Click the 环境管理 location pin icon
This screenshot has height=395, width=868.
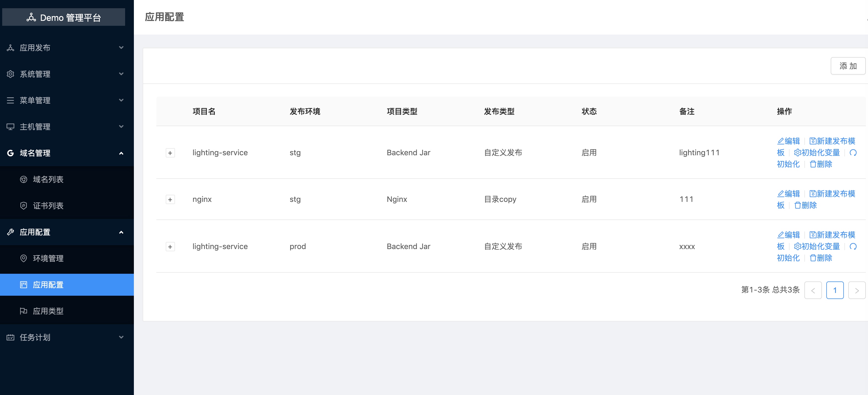point(23,258)
